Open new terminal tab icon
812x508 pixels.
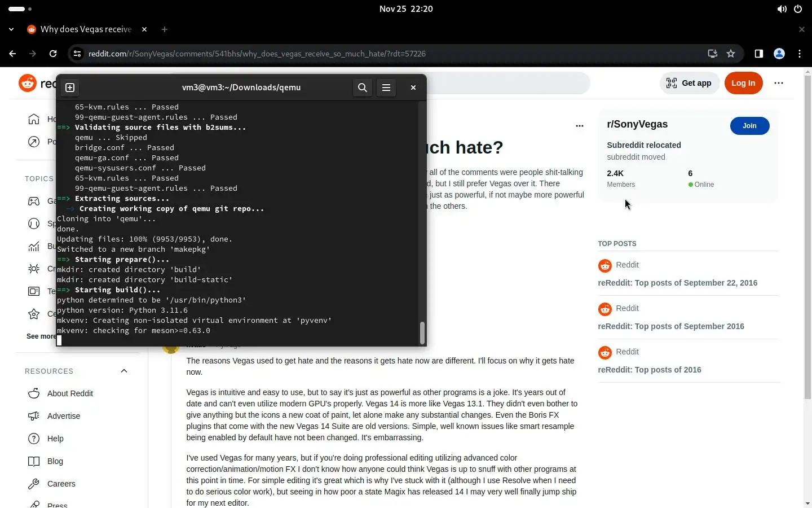pos(70,87)
